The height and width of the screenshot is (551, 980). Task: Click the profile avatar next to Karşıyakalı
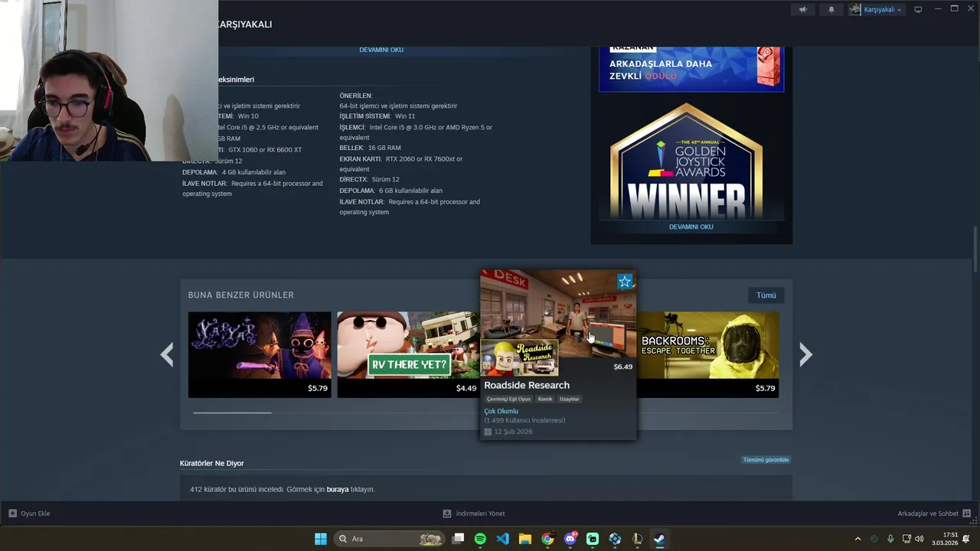[x=855, y=9]
